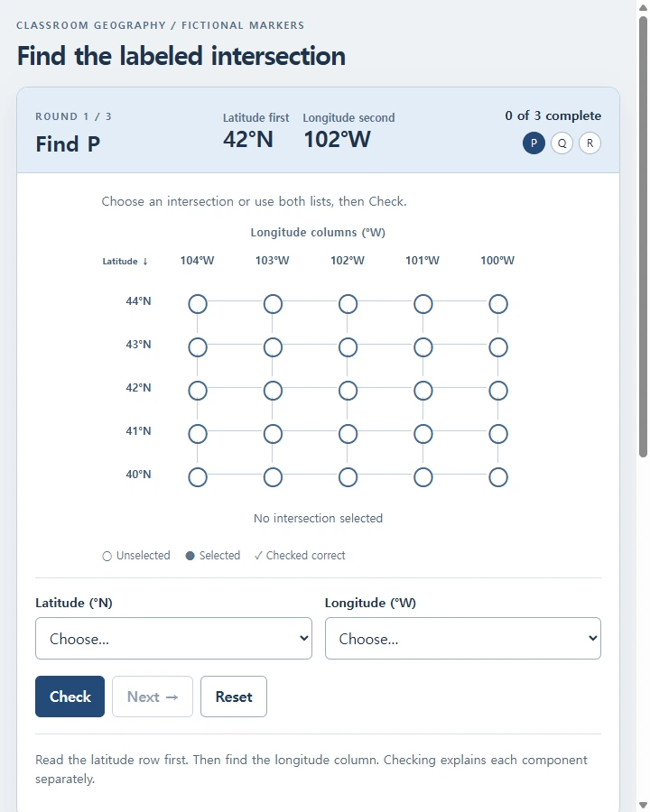Open the Latitude (°N) dropdown
650x812 pixels.
click(173, 638)
